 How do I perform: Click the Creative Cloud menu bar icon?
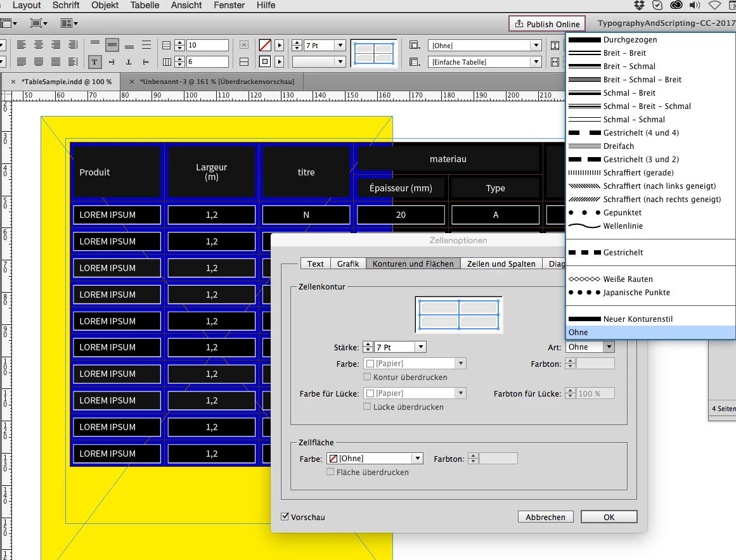pyautogui.click(x=676, y=5)
